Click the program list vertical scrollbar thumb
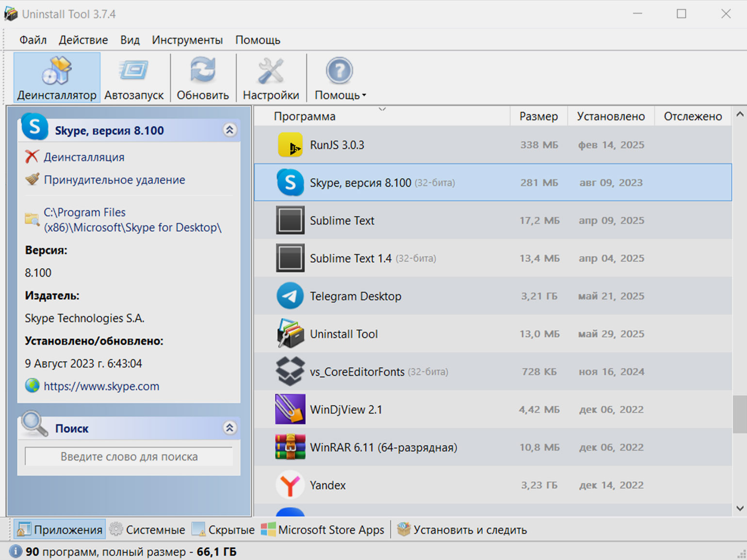Screen dimensions: 747x560 pyautogui.click(x=740, y=414)
